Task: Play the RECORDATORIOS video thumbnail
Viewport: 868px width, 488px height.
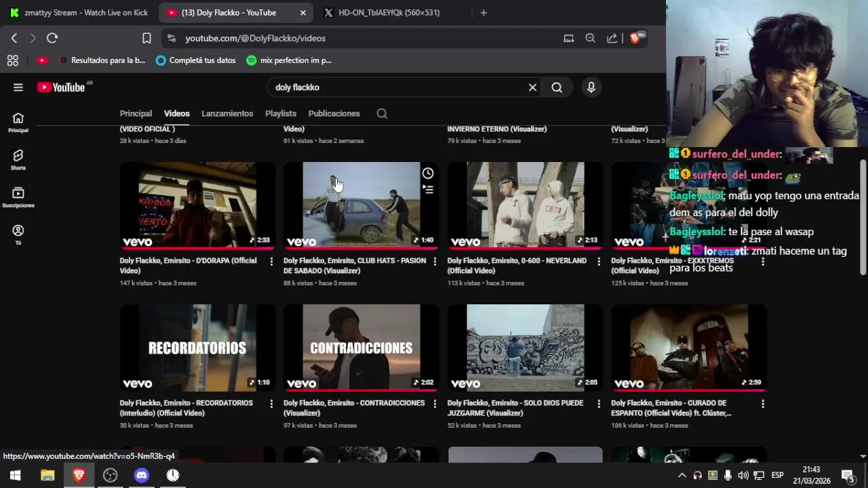Action: pos(197,348)
